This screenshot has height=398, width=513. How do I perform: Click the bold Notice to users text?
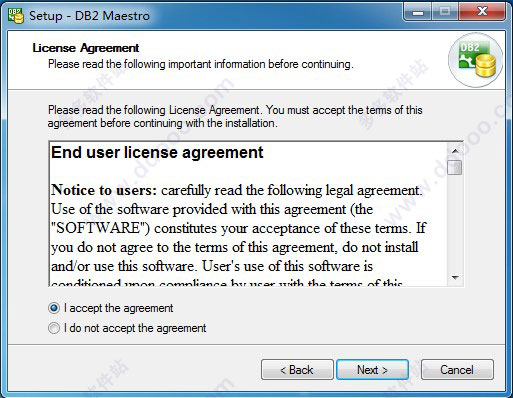click(104, 190)
